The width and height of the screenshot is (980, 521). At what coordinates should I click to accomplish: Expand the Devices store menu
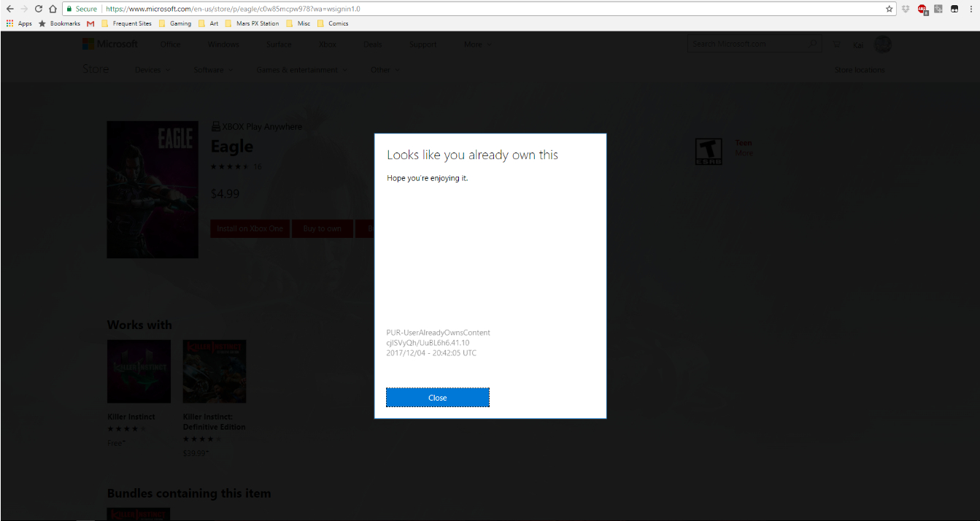pos(153,70)
